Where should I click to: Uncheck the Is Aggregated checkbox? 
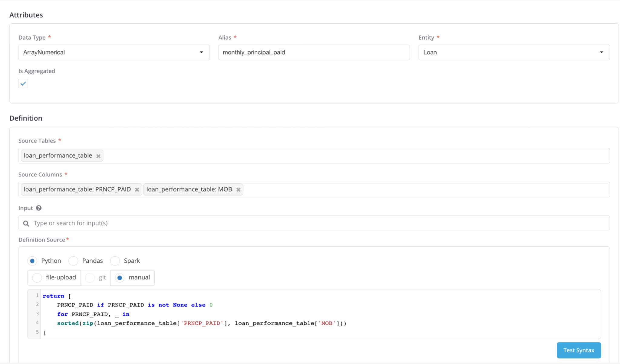(x=23, y=84)
